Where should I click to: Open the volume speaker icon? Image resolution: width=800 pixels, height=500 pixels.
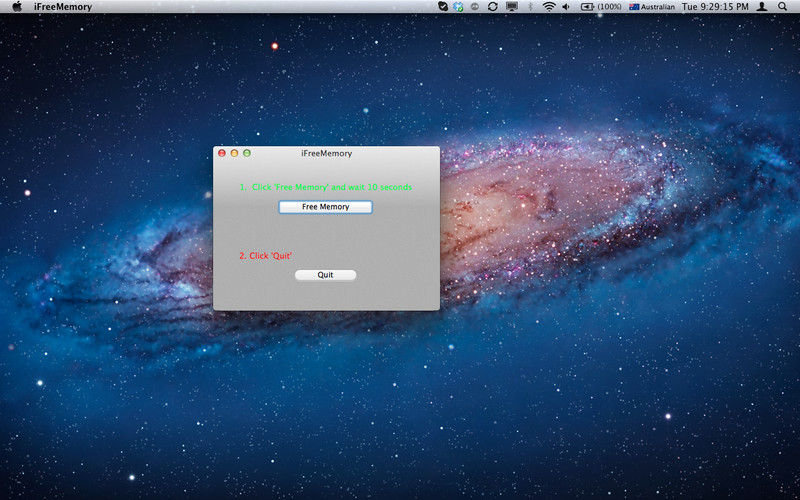(566, 7)
